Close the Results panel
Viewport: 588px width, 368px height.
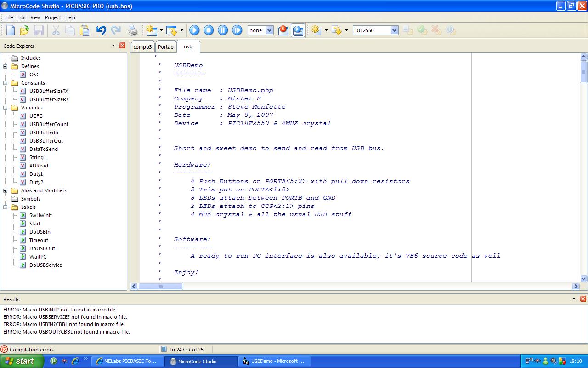583,299
